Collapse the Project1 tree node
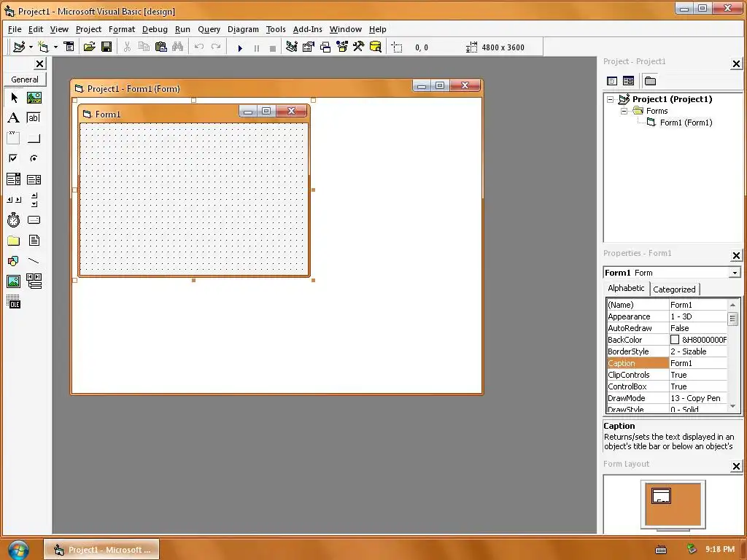Image resolution: width=747 pixels, height=560 pixels. (x=611, y=99)
